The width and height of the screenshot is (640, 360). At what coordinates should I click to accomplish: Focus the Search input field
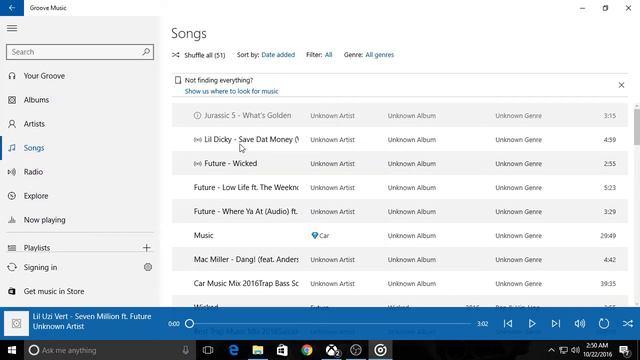80,52
